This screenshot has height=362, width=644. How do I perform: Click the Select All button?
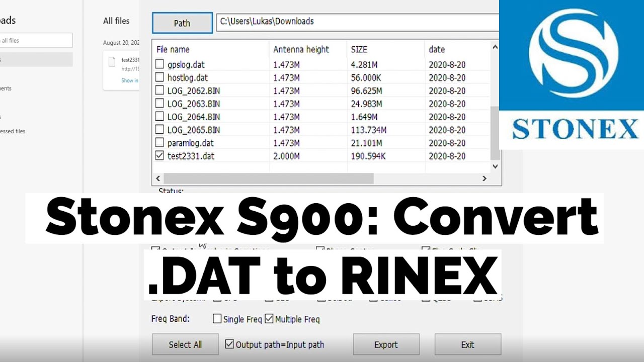[x=185, y=344]
